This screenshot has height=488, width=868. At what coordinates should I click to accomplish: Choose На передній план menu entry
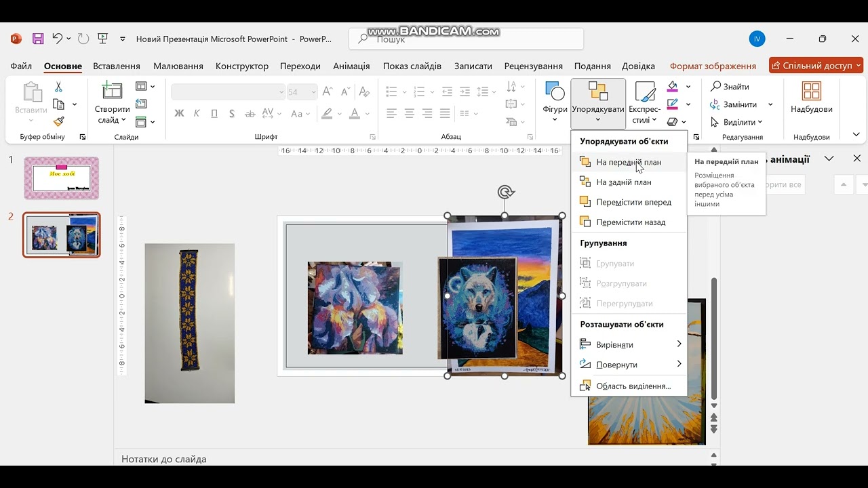point(629,162)
